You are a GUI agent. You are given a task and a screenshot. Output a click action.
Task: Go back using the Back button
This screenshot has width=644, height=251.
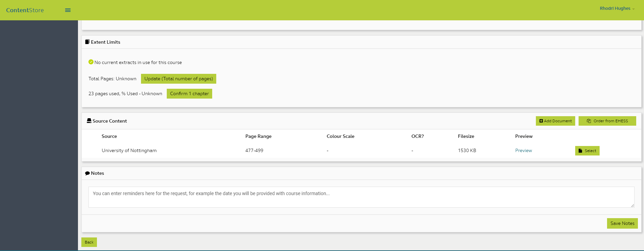point(89,242)
